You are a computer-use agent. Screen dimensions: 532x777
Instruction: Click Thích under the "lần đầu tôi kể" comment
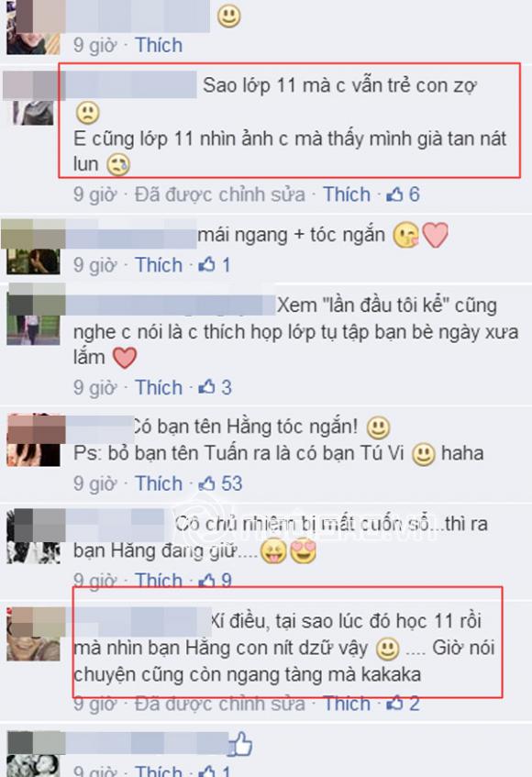tap(159, 387)
